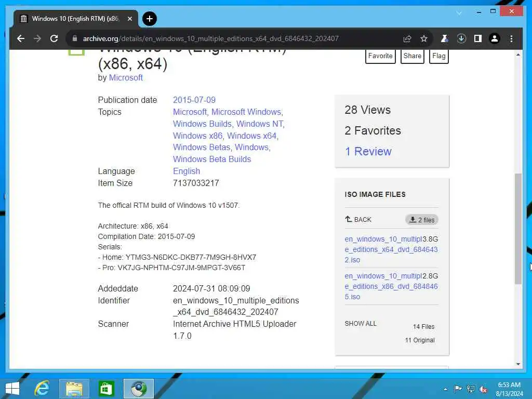This screenshot has width=532, height=399.
Task: Click the forward navigation arrow
Action: (x=37, y=38)
